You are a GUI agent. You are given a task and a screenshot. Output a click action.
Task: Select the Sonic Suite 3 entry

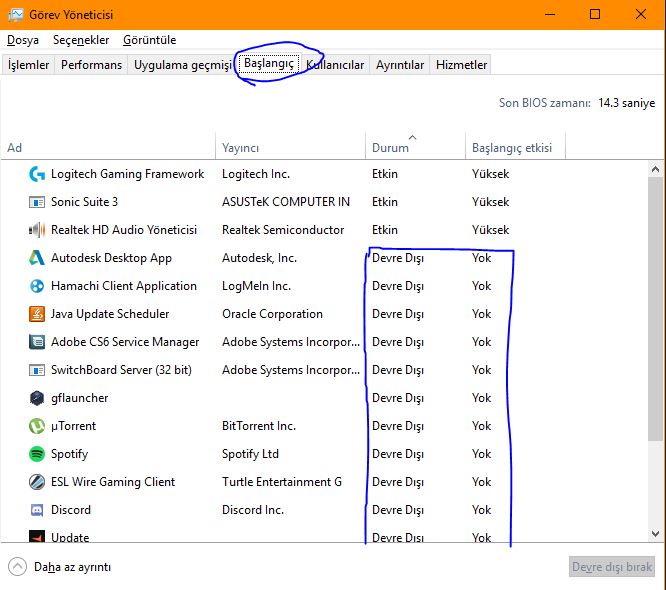pos(84,202)
